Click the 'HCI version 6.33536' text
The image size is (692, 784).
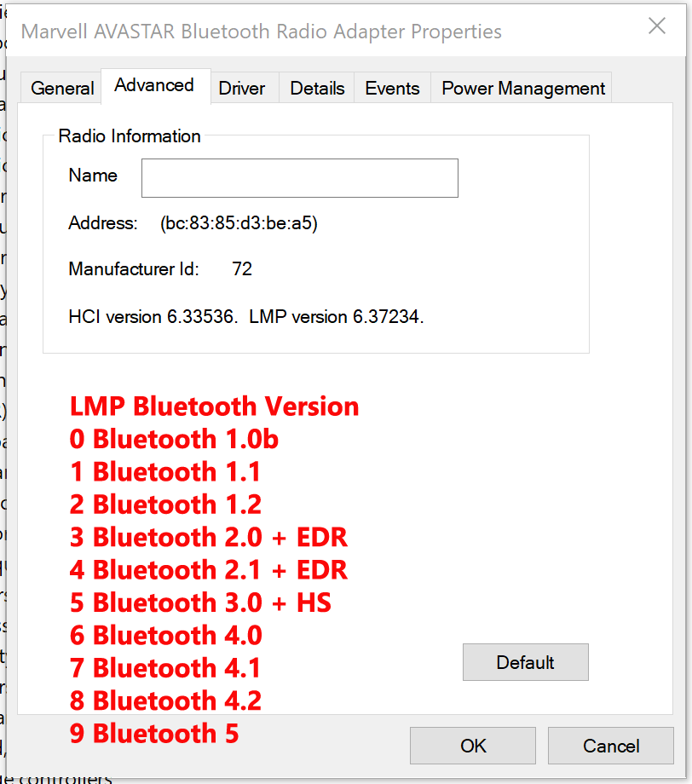[x=153, y=316]
